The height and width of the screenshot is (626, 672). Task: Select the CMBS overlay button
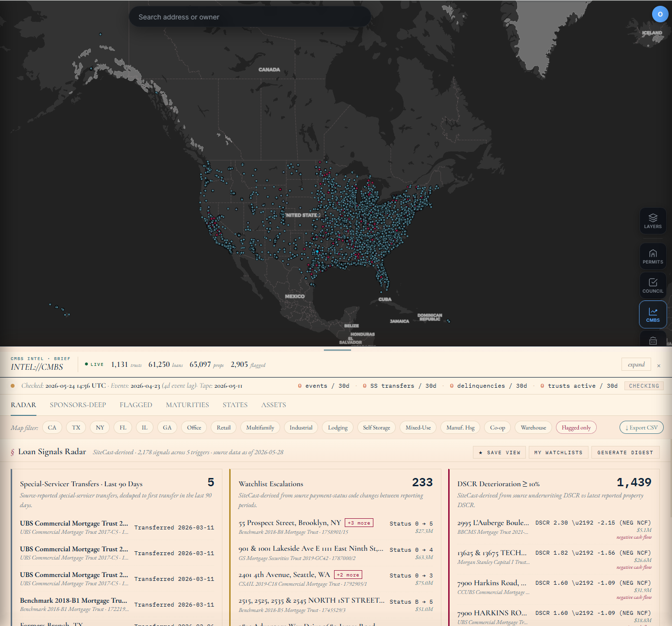pyautogui.click(x=653, y=314)
